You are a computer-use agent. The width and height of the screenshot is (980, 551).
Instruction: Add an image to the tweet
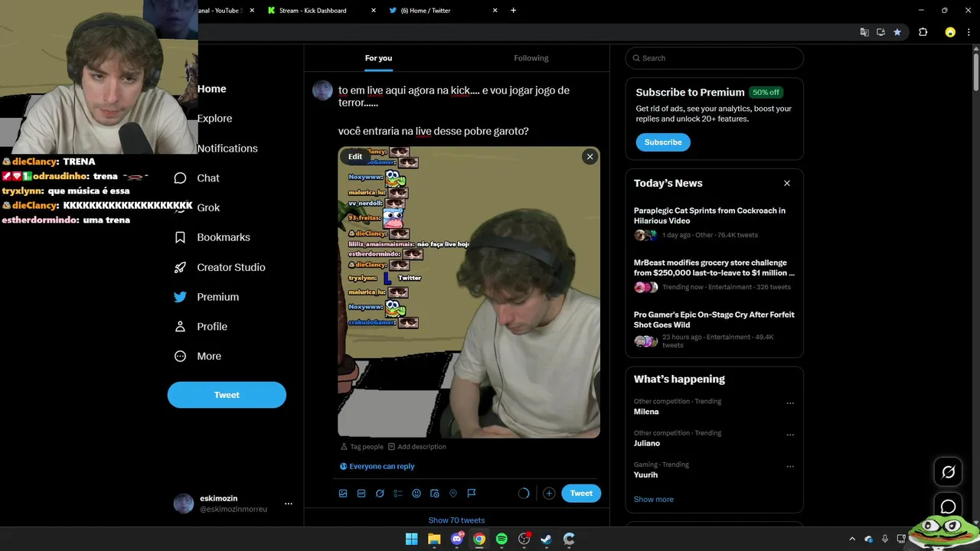(x=343, y=494)
